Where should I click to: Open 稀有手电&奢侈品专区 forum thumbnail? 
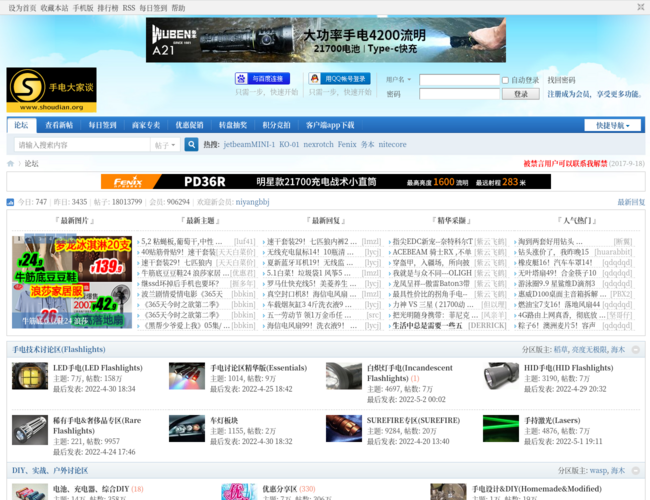[x=30, y=430]
